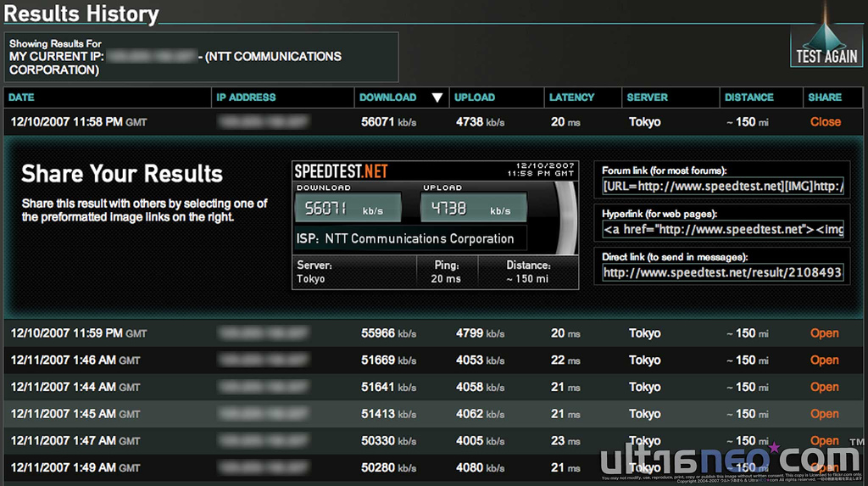This screenshot has width=868, height=486.
Task: Click download value 50280 kb/s
Action: click(388, 467)
